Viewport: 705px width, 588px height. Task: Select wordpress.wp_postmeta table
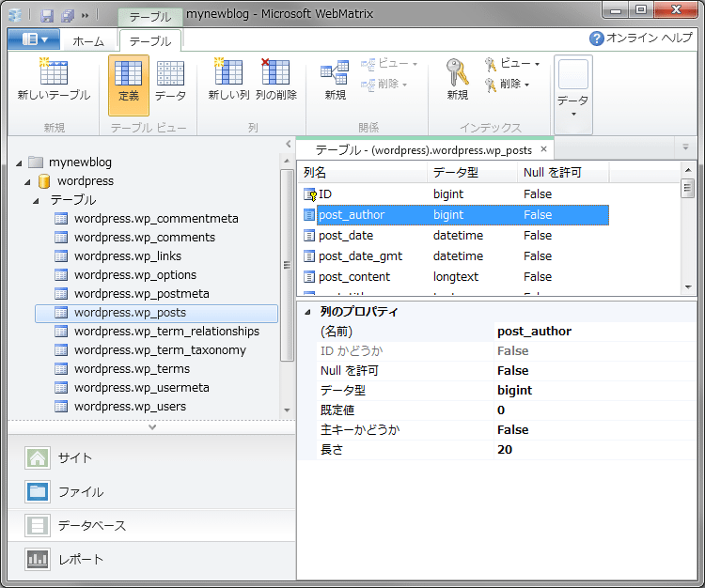coord(142,294)
